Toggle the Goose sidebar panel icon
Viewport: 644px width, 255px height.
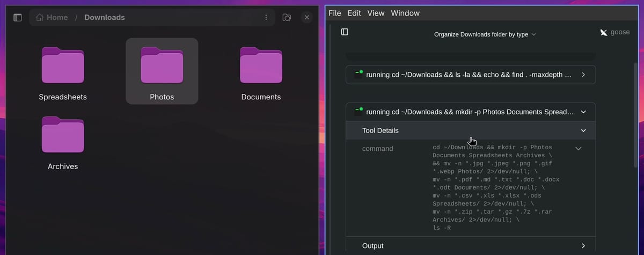(x=345, y=32)
